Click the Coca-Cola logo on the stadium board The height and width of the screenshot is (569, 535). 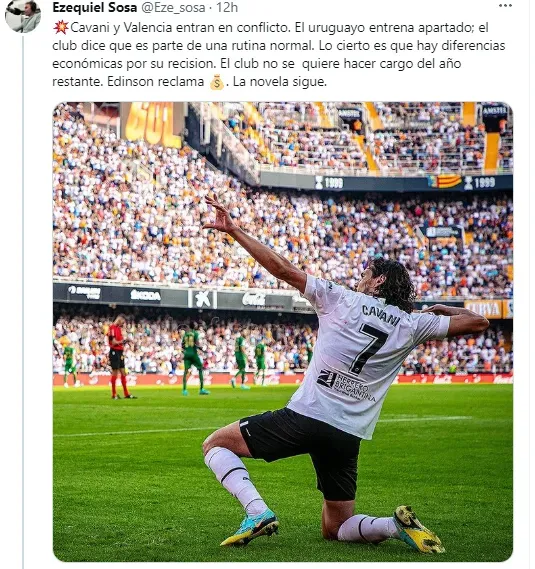[254, 299]
